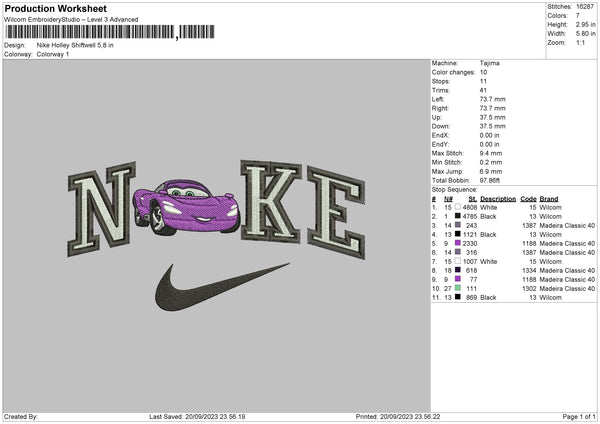Click the 'Production Worksheet' heading

(x=56, y=8)
